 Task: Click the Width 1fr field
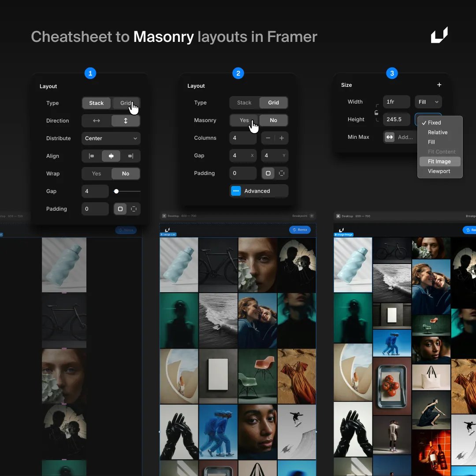(397, 102)
